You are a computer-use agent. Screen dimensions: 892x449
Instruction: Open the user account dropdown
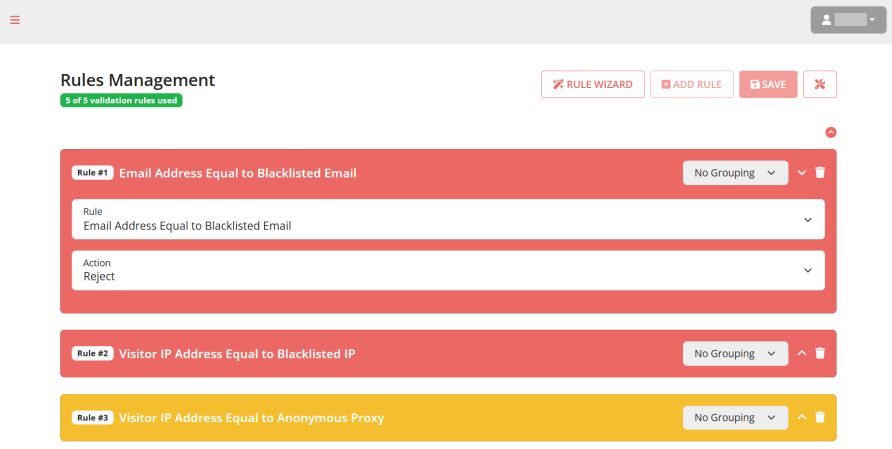click(x=848, y=20)
